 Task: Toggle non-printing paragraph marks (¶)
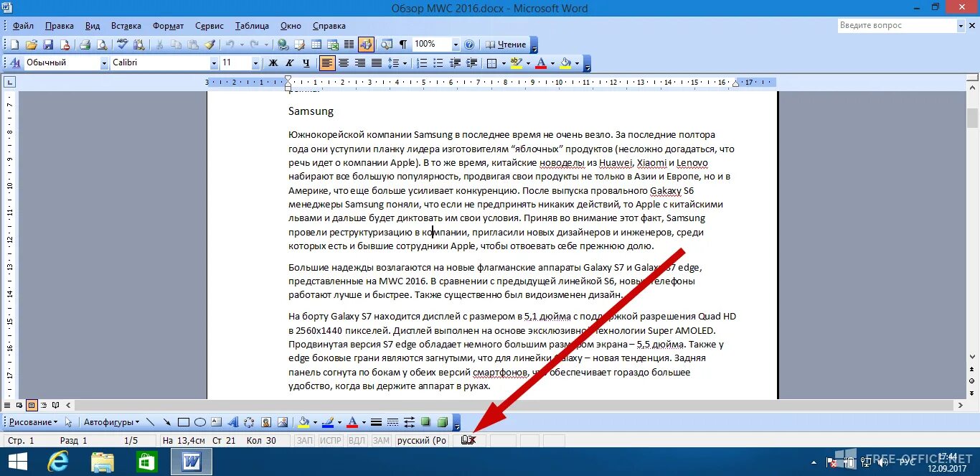click(403, 45)
